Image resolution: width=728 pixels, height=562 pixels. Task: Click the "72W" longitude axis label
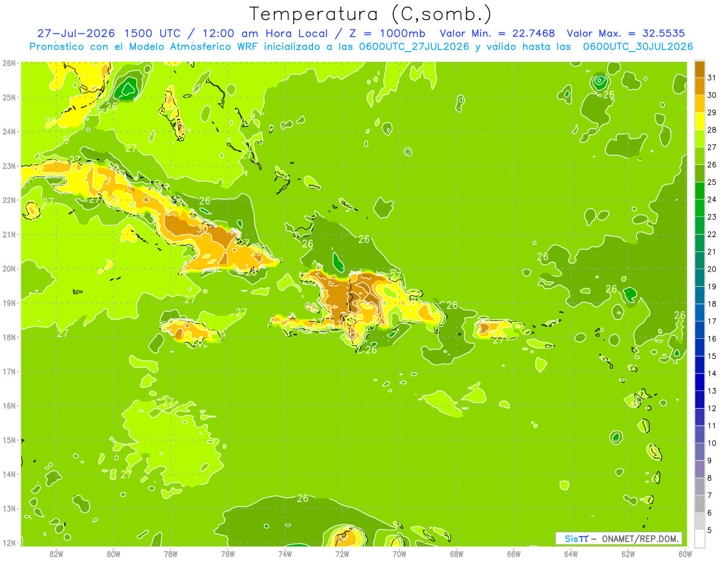[x=342, y=554]
